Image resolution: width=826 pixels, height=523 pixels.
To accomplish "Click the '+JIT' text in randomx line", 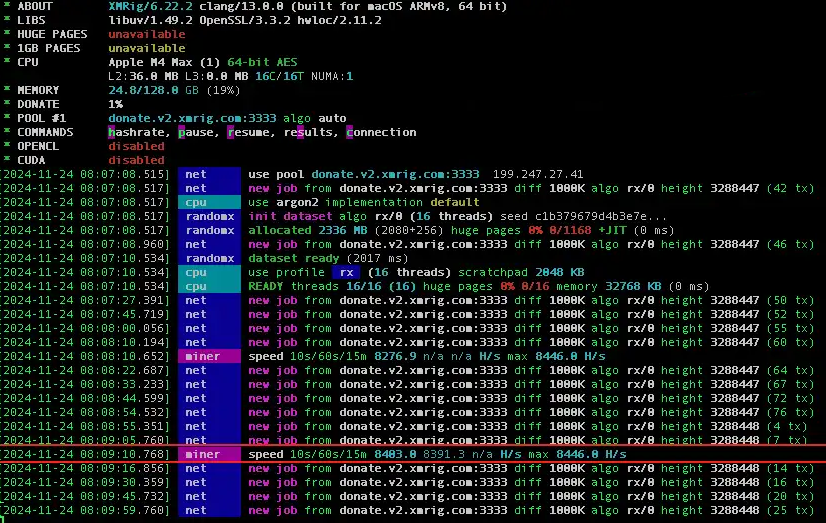I will (x=612, y=230).
